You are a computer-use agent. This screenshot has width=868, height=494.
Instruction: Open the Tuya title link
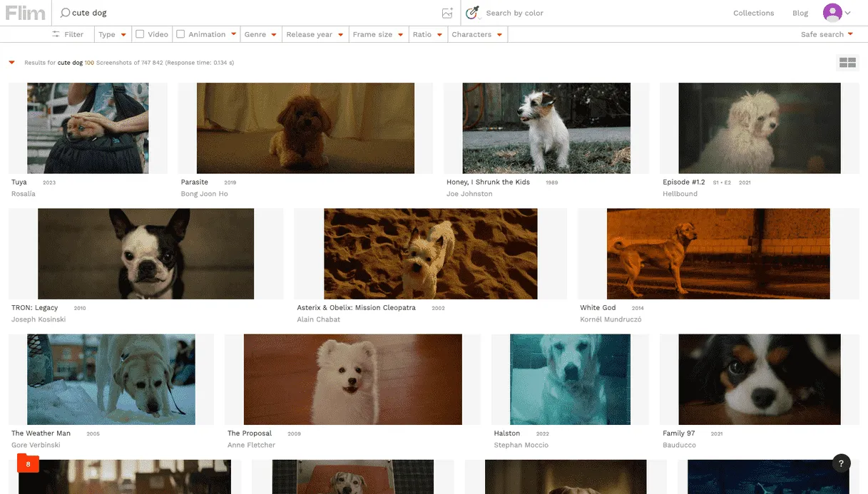click(19, 182)
